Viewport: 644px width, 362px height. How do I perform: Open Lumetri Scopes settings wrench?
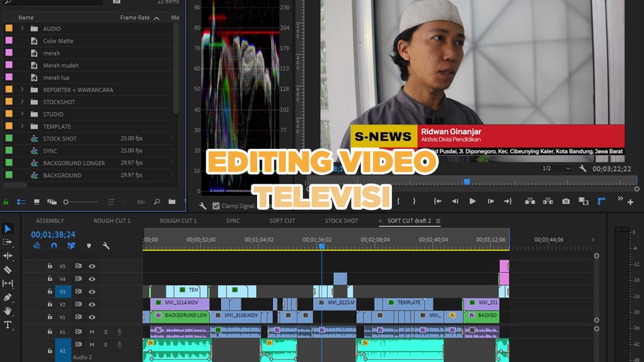point(203,206)
